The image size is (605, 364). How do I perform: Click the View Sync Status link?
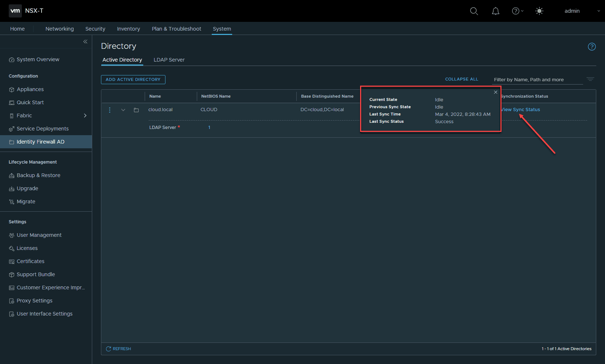pyautogui.click(x=521, y=110)
